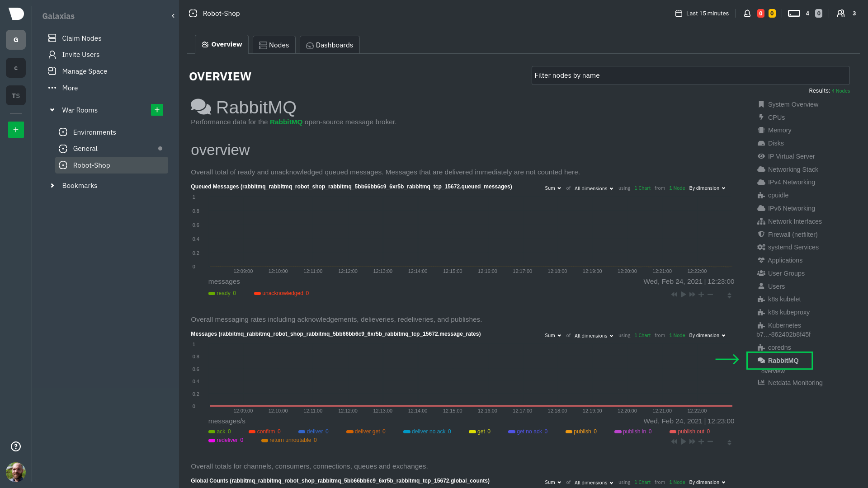Viewport: 868px width, 488px height.
Task: Click the Invite Users icon
Action: [52, 54]
